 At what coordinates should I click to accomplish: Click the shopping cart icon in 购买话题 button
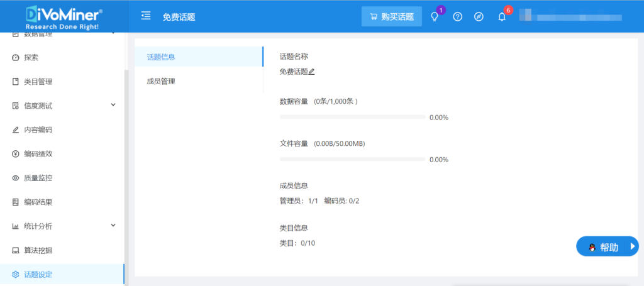click(374, 17)
